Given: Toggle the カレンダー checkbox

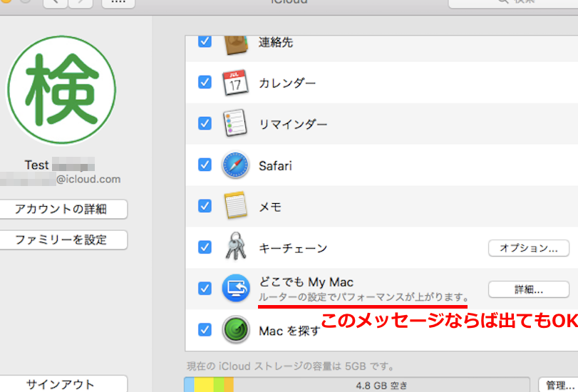Looking at the screenshot, I should [205, 82].
